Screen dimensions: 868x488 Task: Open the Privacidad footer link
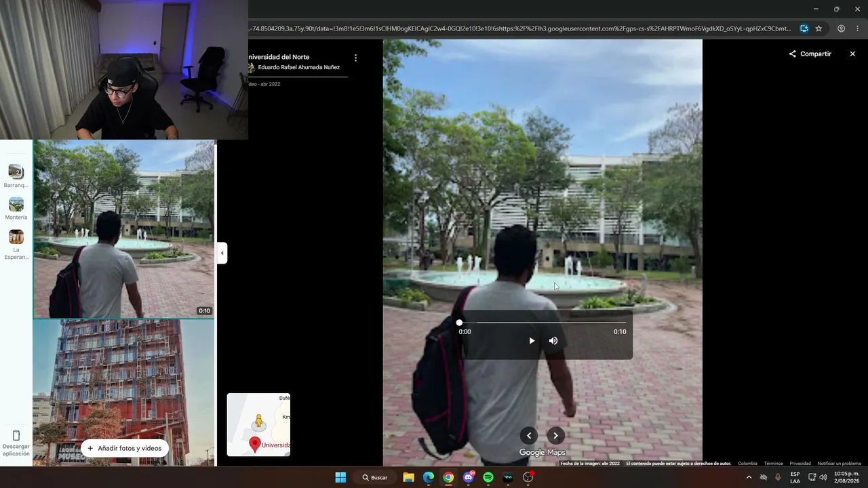tap(800, 464)
